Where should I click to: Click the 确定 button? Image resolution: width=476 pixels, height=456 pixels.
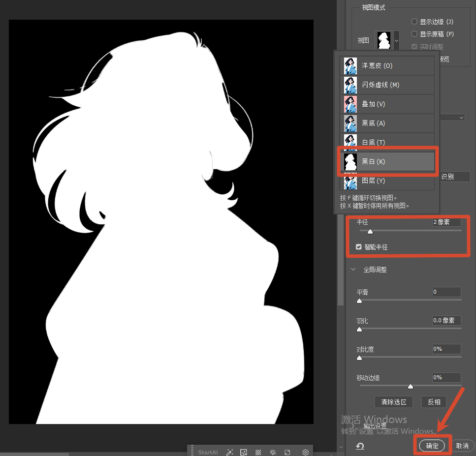[432, 446]
